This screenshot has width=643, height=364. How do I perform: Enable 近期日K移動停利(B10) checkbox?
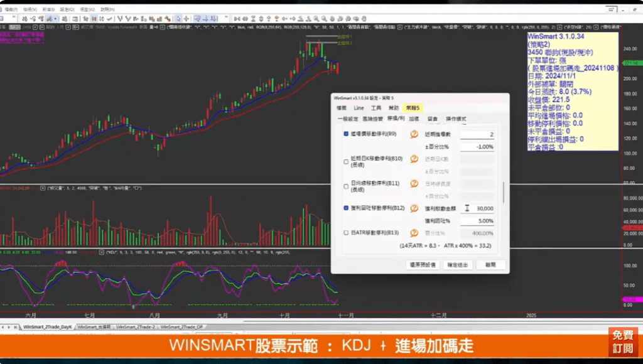pos(346,161)
